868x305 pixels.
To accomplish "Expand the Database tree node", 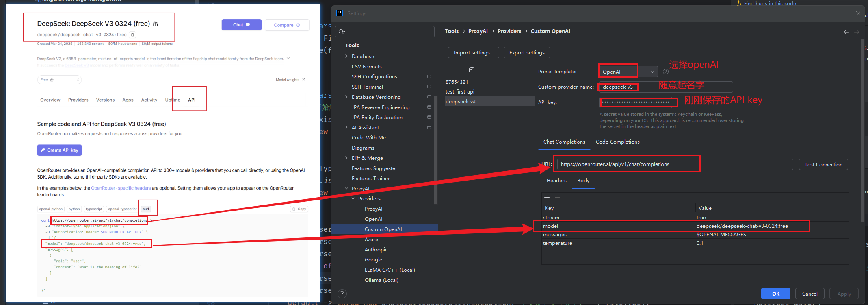I will 346,56.
